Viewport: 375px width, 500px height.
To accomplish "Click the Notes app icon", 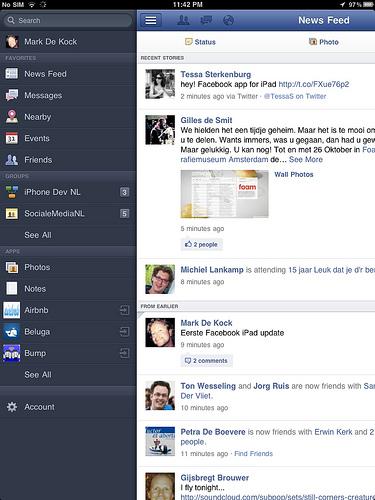I will [x=12, y=289].
